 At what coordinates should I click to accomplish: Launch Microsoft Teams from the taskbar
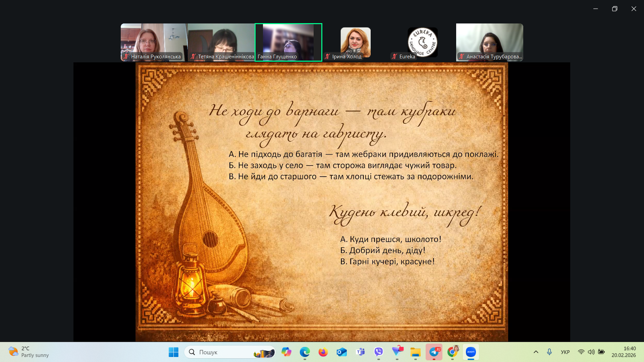(x=360, y=352)
